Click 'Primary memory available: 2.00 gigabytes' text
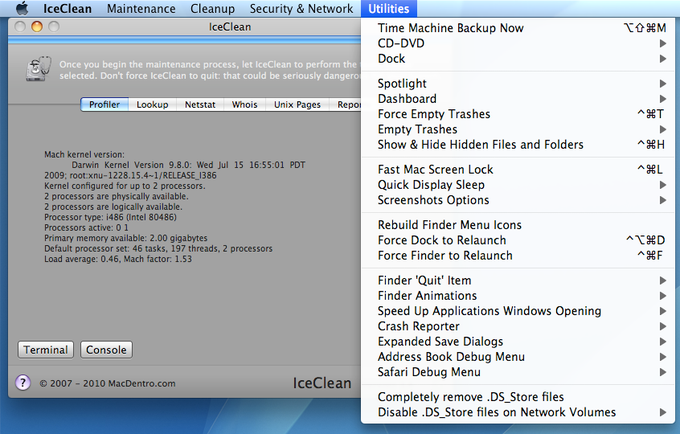 pos(126,238)
